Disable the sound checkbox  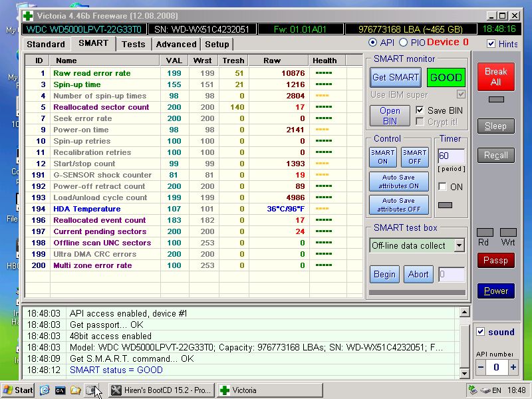(x=481, y=332)
